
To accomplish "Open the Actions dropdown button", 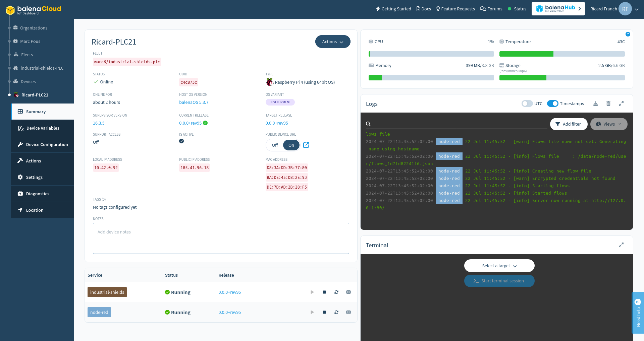I will coord(333,42).
